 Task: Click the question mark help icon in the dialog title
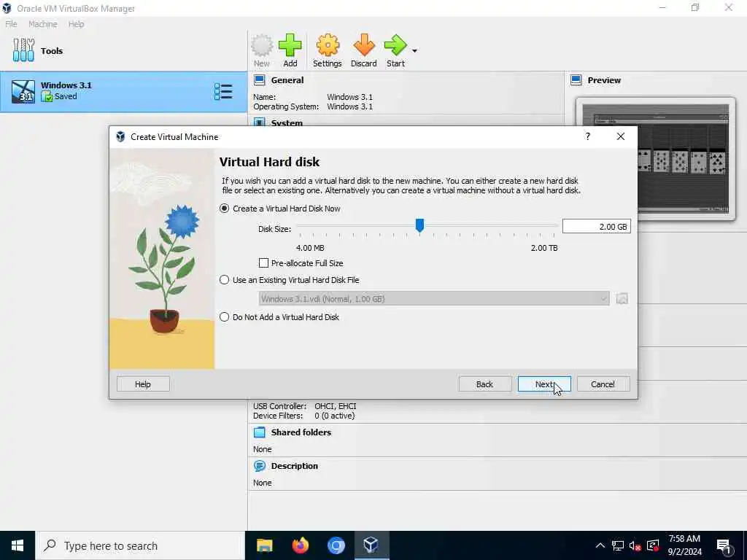[x=587, y=136]
